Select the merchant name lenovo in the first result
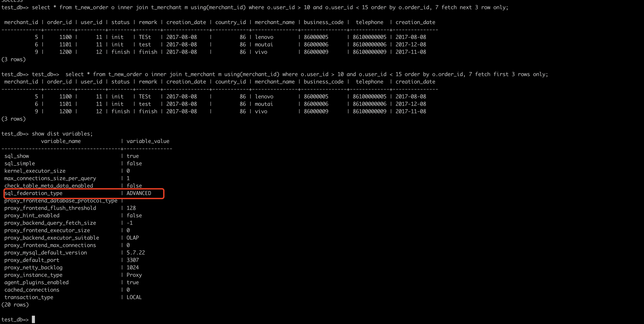Screen dimensions: 644x324 click(x=264, y=37)
